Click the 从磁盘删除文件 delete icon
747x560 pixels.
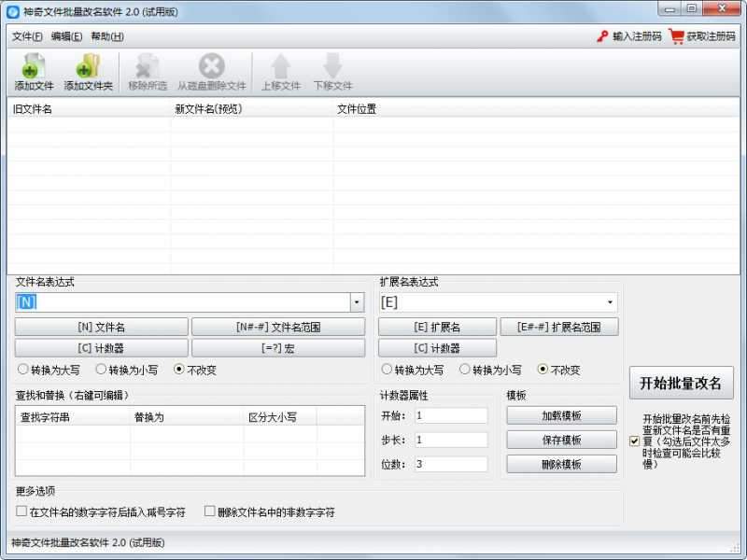tap(212, 66)
